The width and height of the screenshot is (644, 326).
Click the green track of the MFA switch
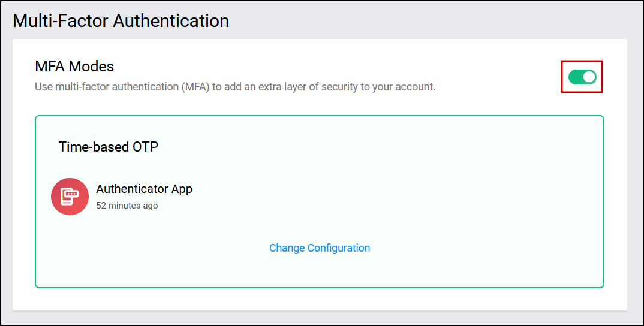pyautogui.click(x=576, y=77)
